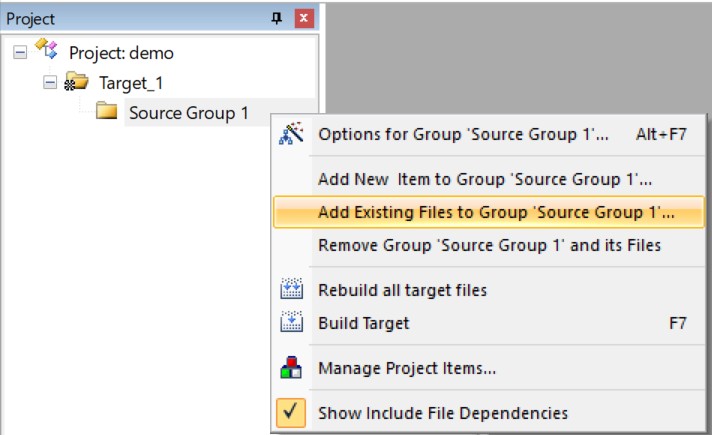Collapse the Target_1 tree node
The image size is (712, 435).
point(50,82)
